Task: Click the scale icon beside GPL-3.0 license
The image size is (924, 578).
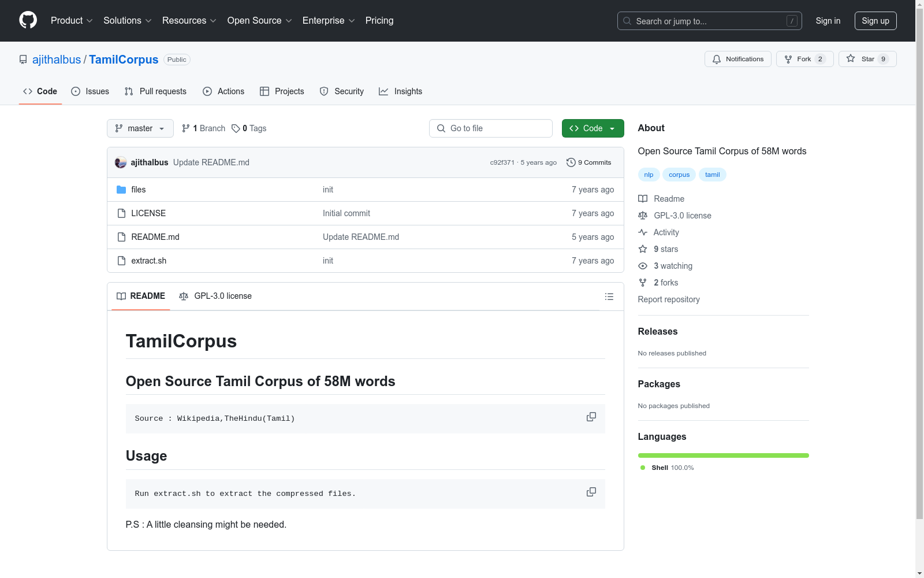Action: pos(643,216)
